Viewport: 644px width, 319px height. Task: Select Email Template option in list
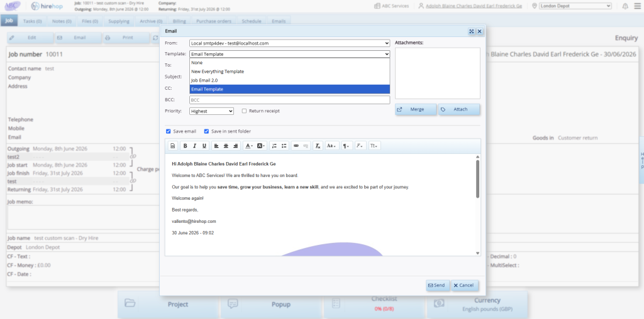[289, 89]
